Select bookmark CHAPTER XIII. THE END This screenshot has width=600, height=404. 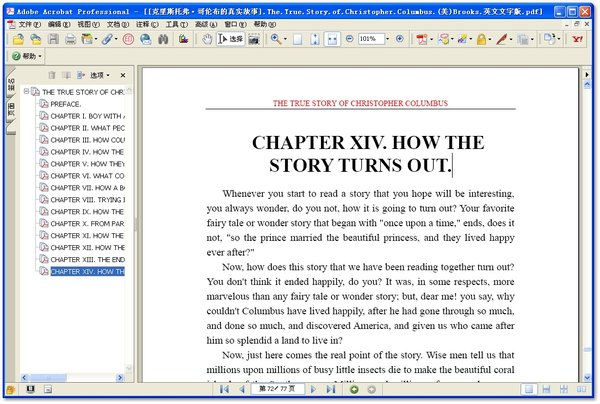(88, 259)
